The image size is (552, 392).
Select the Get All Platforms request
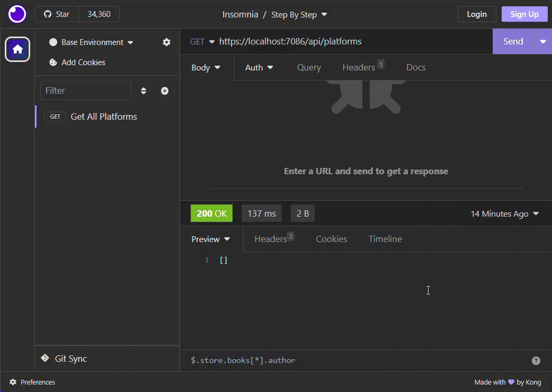click(x=108, y=117)
